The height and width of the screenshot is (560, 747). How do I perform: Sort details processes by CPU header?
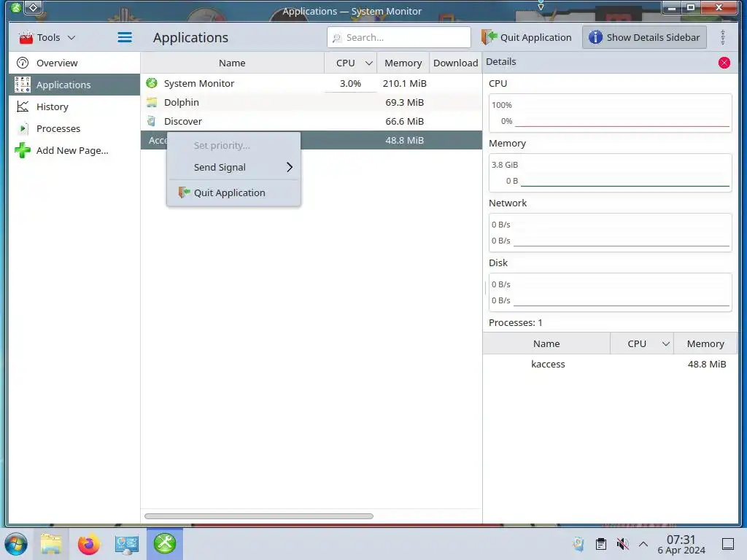coord(642,344)
